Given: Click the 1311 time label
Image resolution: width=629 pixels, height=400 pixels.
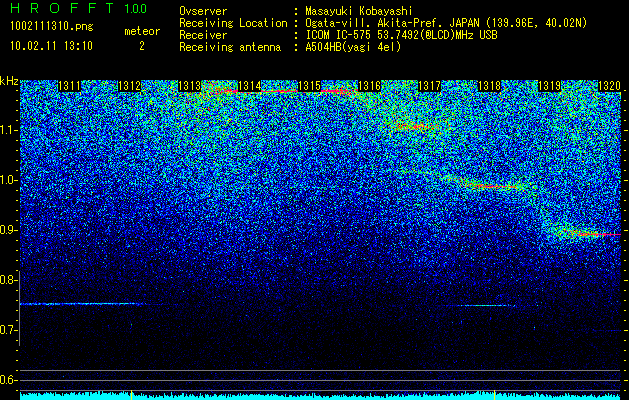Looking at the screenshot, I should click(69, 86).
